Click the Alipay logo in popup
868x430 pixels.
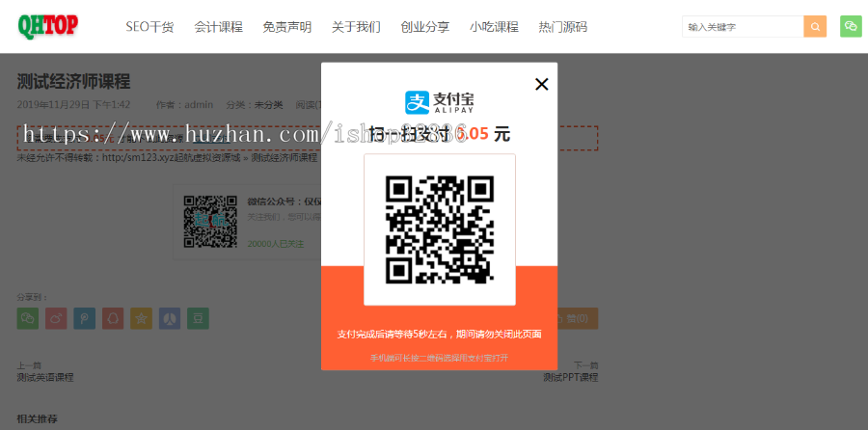click(440, 102)
